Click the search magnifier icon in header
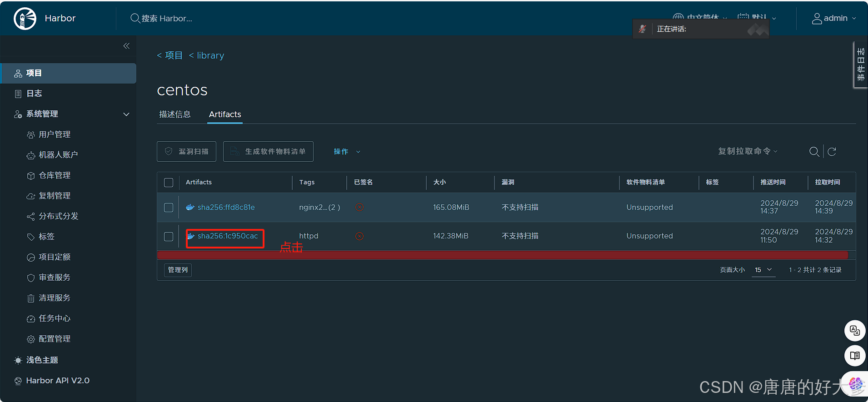The image size is (868, 402). point(135,18)
